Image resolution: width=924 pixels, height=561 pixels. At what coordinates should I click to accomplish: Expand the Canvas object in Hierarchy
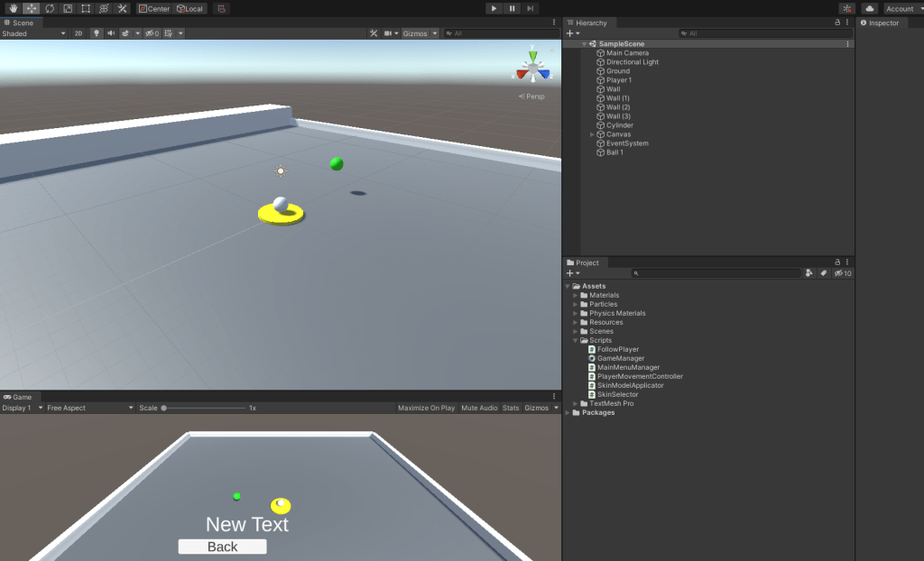tap(592, 134)
